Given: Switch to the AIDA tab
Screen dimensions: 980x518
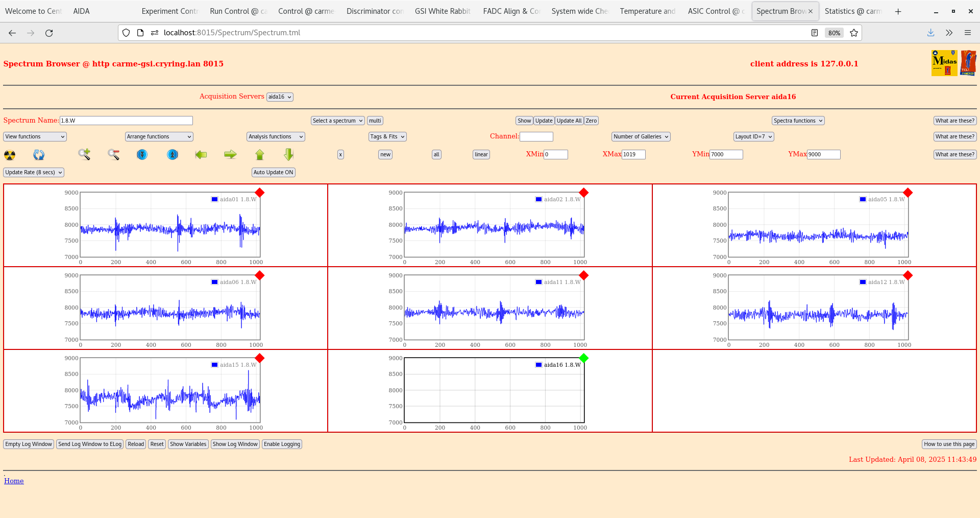Looking at the screenshot, I should 81,11.
